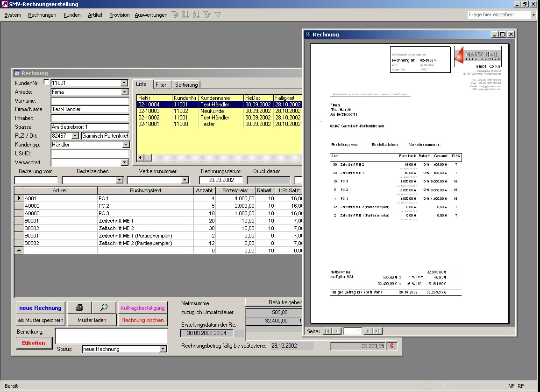This screenshot has width=540, height=392.
Task: Click into the Bemerkung text box
Action: [111, 336]
